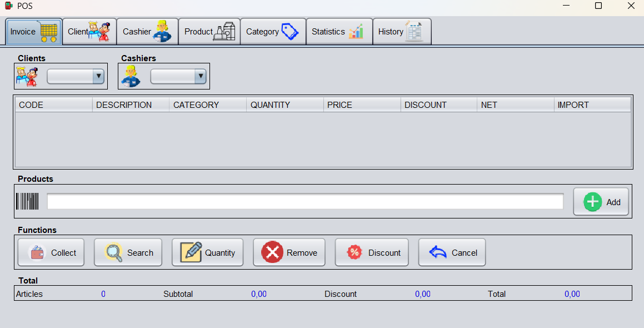Collect payment with the Collect button
The image size is (644, 328).
(51, 252)
